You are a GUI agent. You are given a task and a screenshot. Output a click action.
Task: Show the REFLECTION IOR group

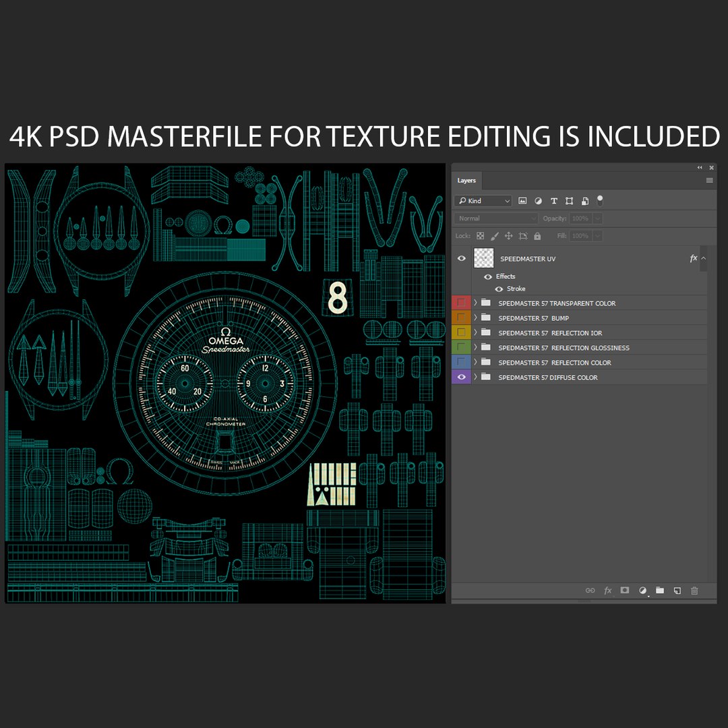click(x=461, y=332)
